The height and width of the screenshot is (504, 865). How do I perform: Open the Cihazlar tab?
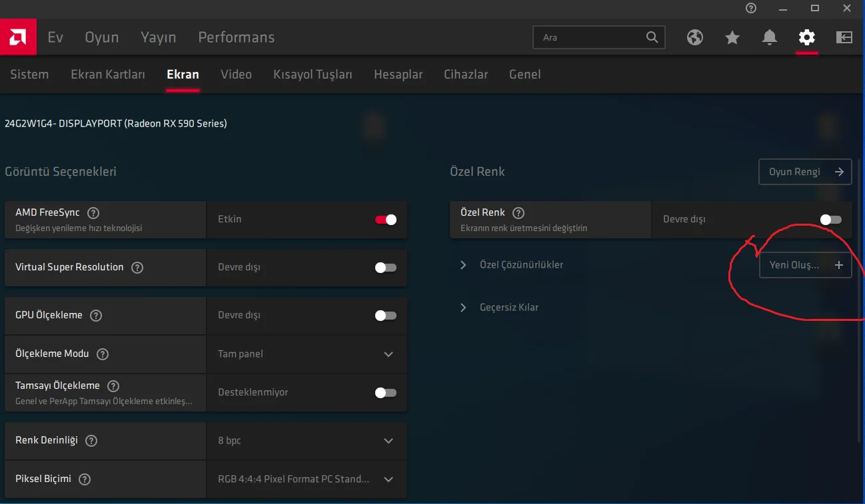(466, 75)
